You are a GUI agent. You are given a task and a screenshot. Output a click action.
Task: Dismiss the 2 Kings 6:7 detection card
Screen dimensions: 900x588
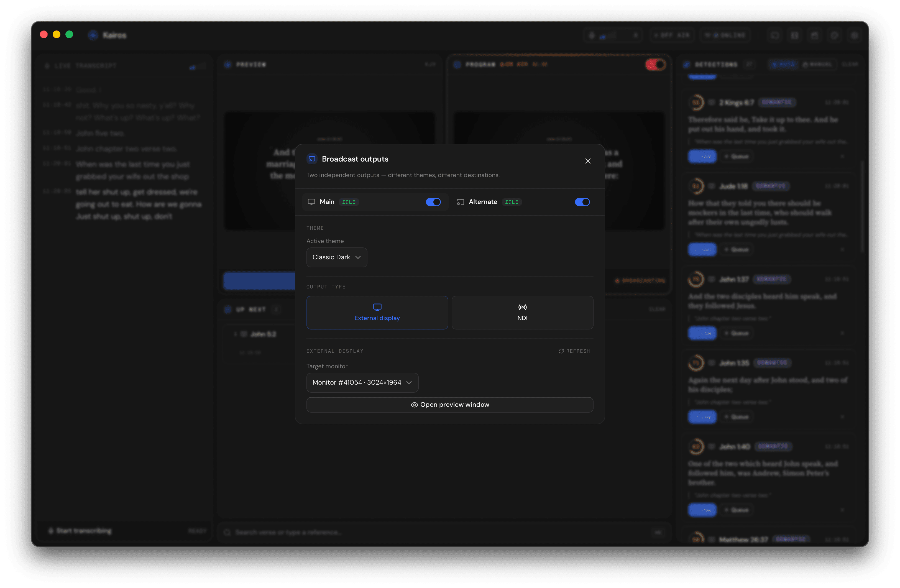tap(842, 157)
